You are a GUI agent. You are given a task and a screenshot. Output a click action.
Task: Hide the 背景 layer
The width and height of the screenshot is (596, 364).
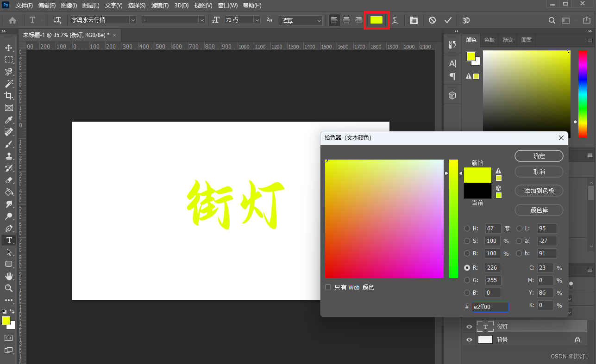pos(469,339)
